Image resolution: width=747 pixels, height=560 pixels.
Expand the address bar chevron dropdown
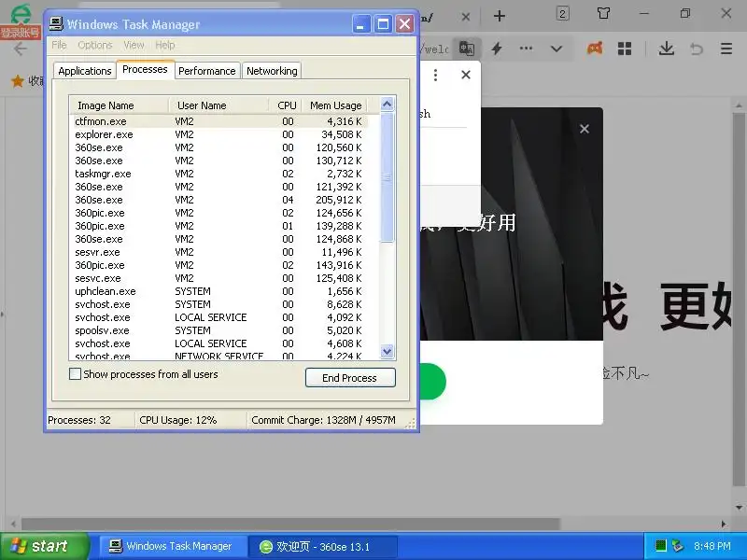(557, 49)
